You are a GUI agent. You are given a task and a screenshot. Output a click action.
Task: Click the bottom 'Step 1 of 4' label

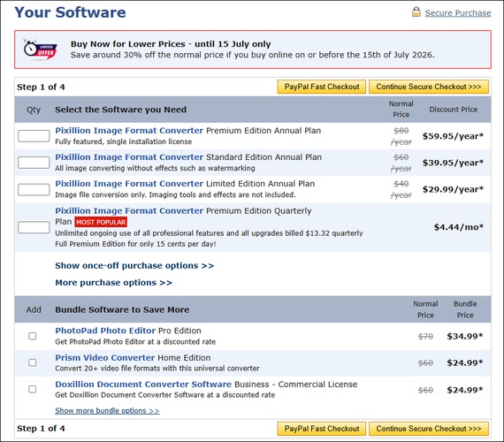(x=41, y=429)
